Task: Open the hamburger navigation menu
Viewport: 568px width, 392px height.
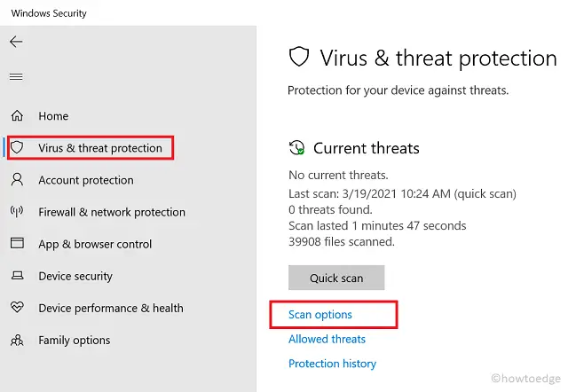Action: click(x=16, y=77)
